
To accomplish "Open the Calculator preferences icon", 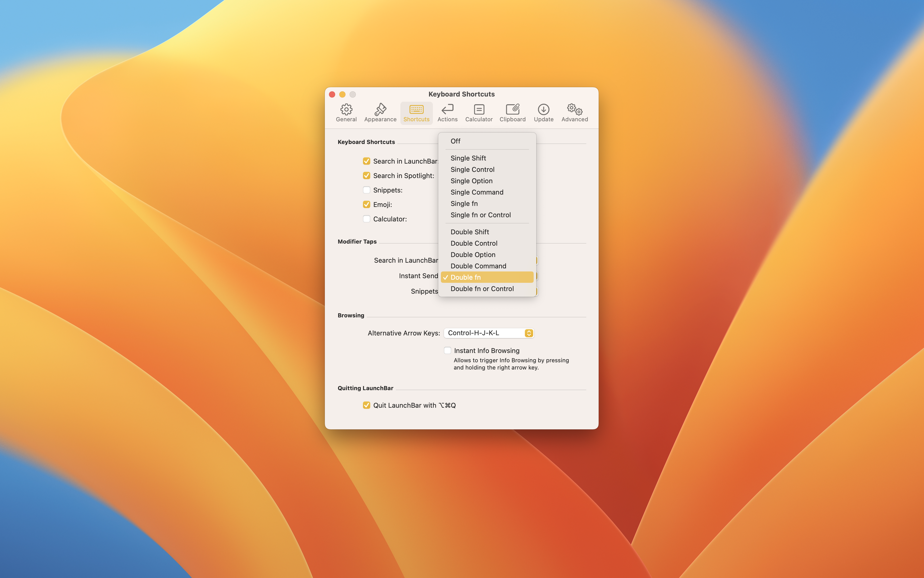I will [479, 113].
